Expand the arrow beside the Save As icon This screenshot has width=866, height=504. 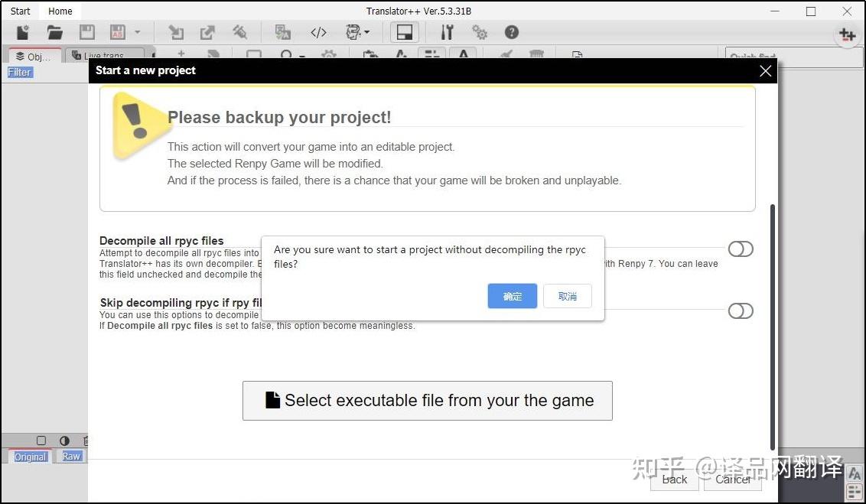138,33
